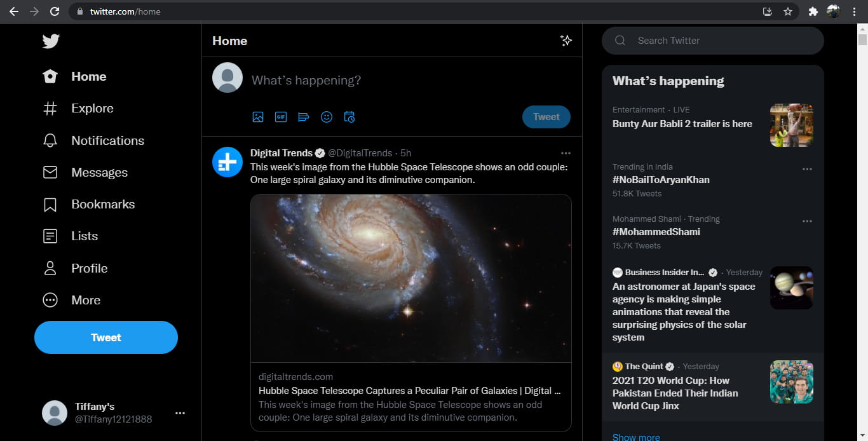This screenshot has width=868, height=441.
Task: Click the install app icon in address bar
Action: [768, 11]
